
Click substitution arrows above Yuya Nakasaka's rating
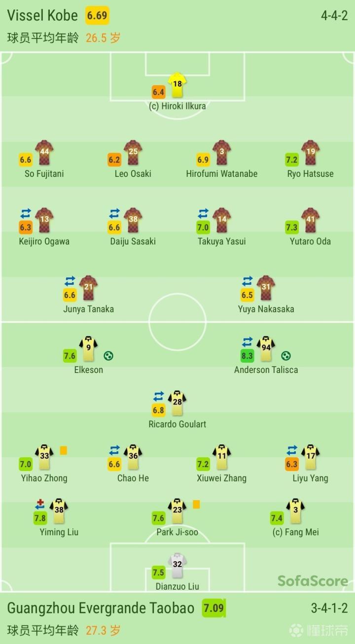248,281
